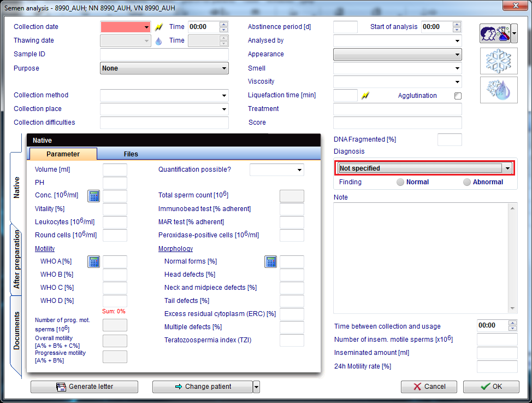Image resolution: width=532 pixels, height=403 pixels.
Task: Click the Treatment input field
Action: tap(397, 109)
